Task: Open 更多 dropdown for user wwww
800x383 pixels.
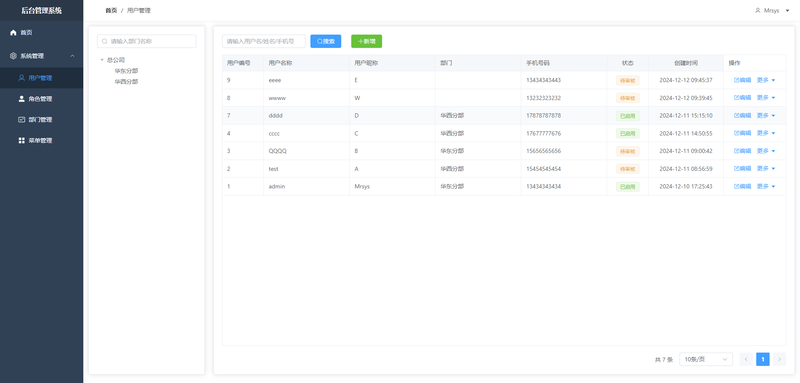Action: coord(766,98)
